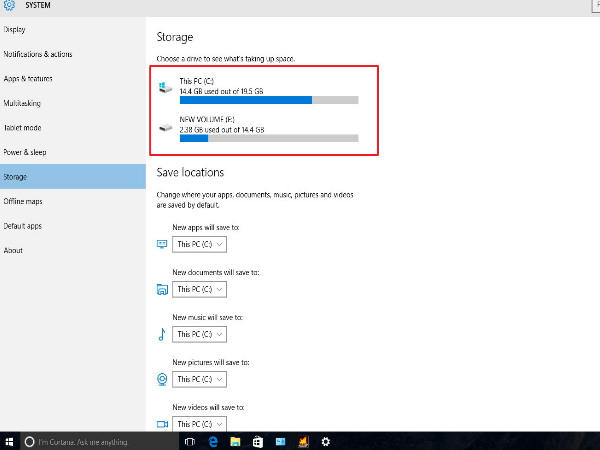Viewport: 600px width, 450px height.
Task: Expand the New documents save location dropdown
Action: [199, 289]
